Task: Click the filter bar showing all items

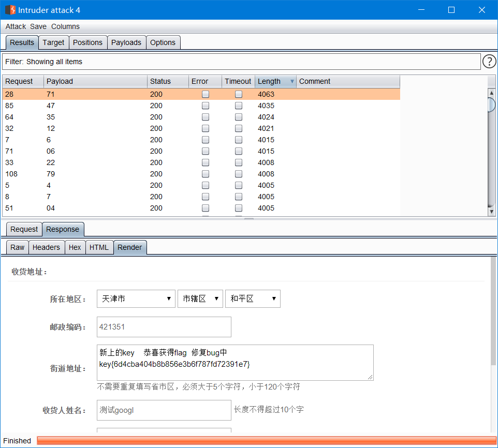Action: tap(241, 62)
